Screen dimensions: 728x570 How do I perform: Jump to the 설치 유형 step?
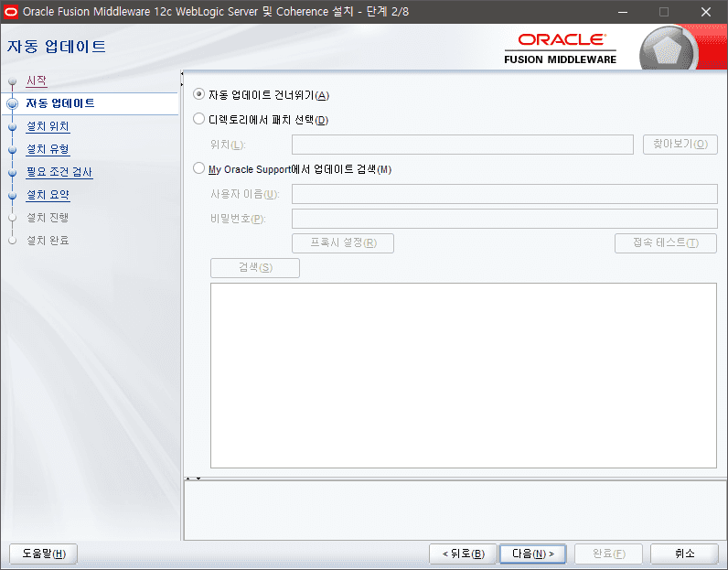(x=48, y=149)
